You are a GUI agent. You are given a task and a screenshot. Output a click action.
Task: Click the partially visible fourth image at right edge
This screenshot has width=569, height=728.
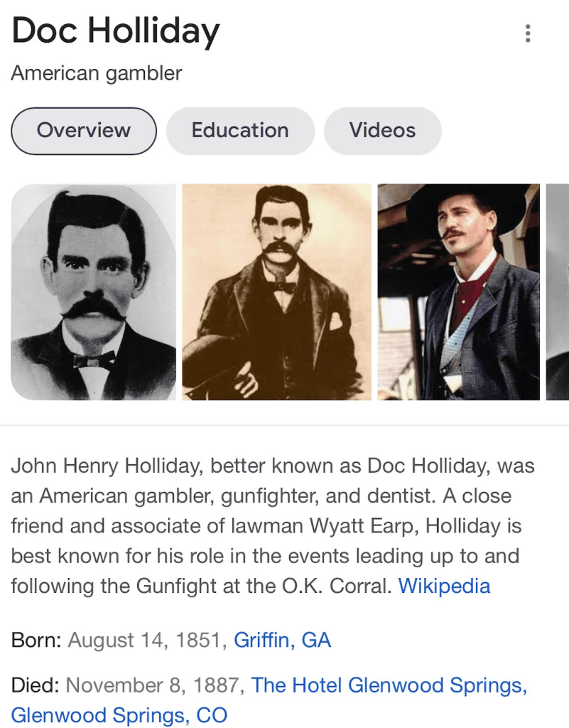pyautogui.click(x=558, y=291)
